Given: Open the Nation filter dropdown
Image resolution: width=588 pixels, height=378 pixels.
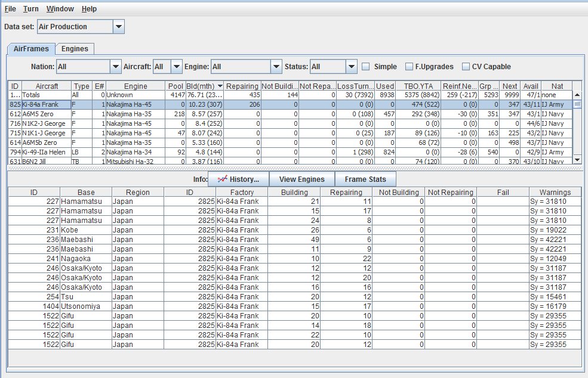Looking at the screenshot, I should pos(115,67).
